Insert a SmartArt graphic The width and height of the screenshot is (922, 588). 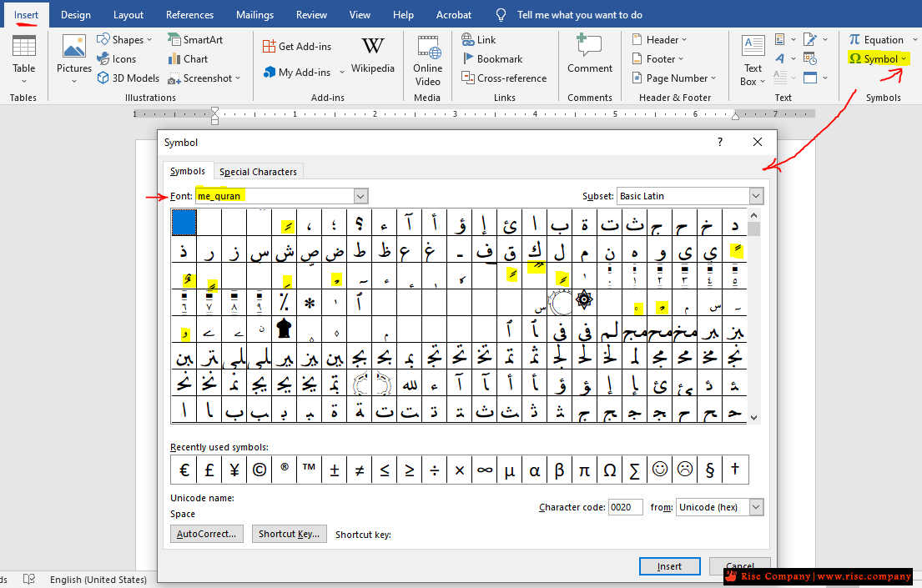(195, 39)
